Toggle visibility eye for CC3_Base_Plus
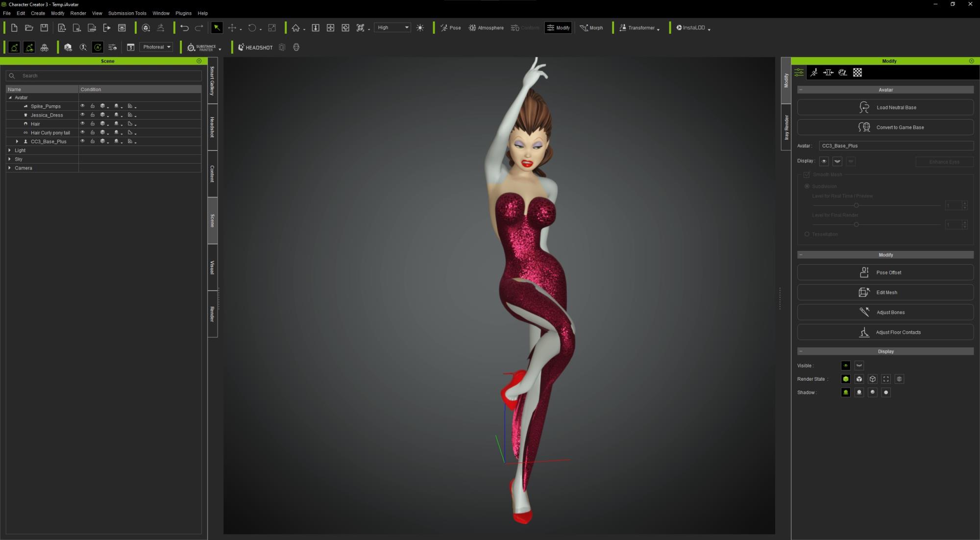 pyautogui.click(x=82, y=141)
